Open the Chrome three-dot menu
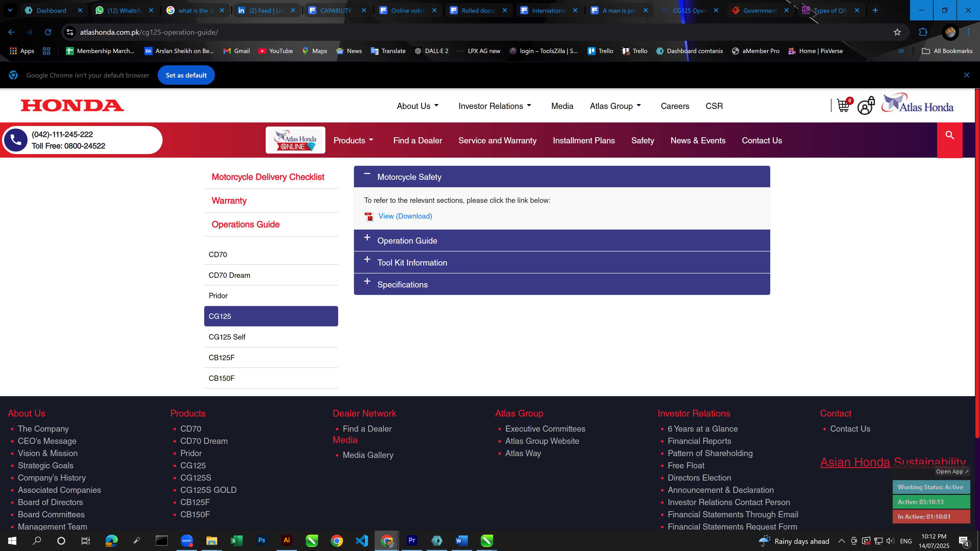The width and height of the screenshot is (980, 551). pyautogui.click(x=969, y=32)
